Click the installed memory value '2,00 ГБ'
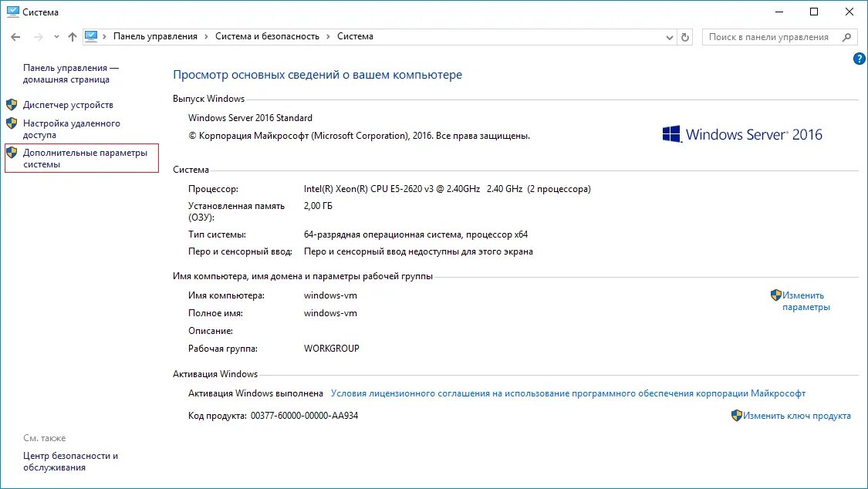 pyautogui.click(x=319, y=206)
